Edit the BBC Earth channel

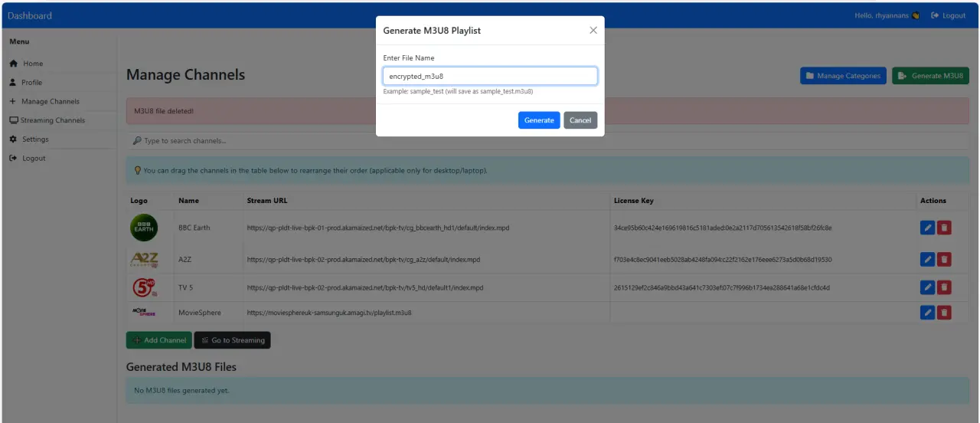927,228
